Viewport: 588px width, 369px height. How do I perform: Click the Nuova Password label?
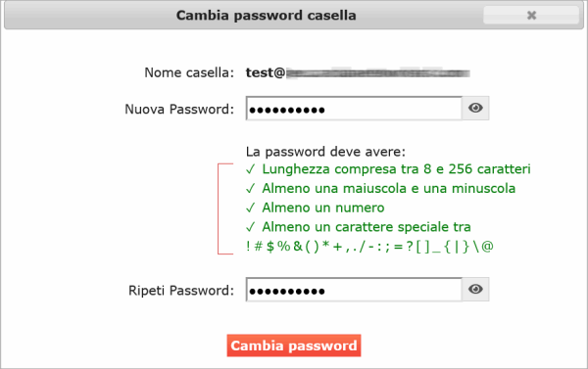[x=179, y=109]
